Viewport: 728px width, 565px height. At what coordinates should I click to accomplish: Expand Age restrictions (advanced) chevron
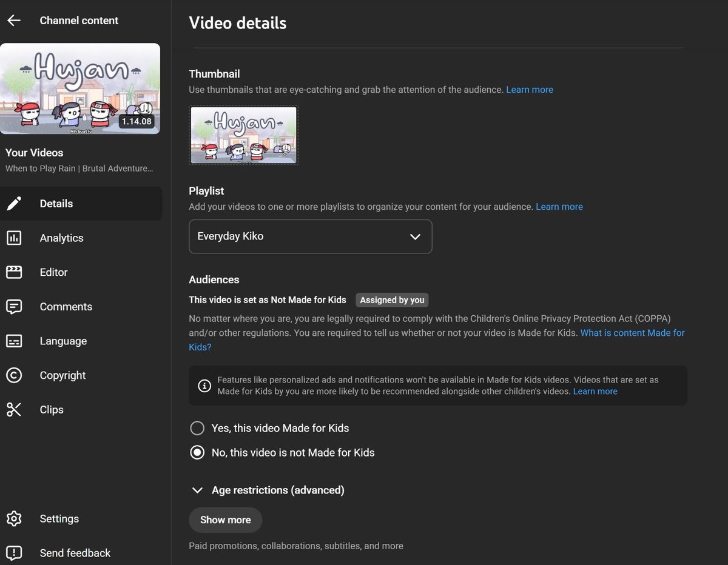click(197, 490)
